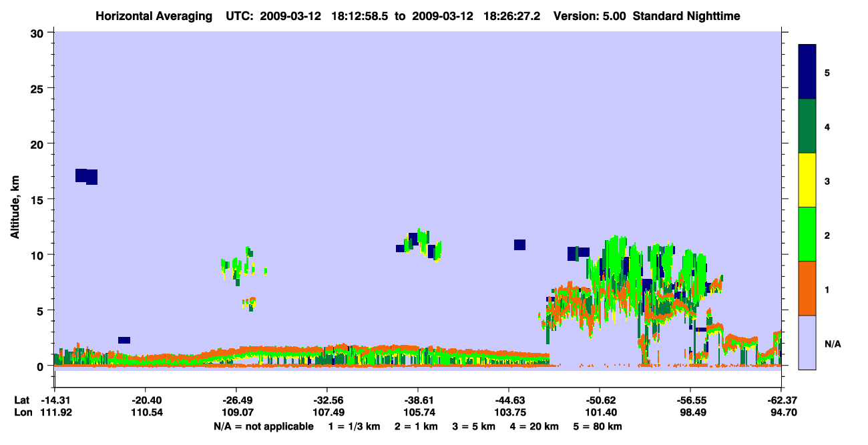Click the lavender N/A legend swatch
868x445 pixels.
(807, 342)
